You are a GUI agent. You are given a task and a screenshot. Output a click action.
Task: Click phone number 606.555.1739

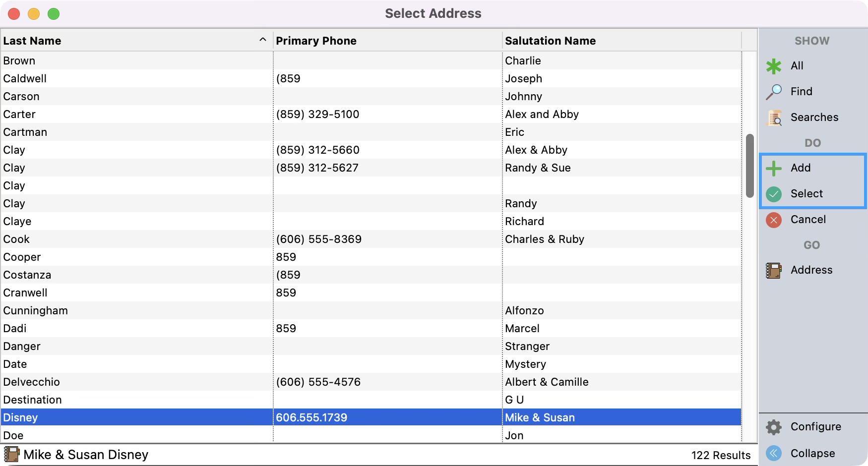(311, 417)
